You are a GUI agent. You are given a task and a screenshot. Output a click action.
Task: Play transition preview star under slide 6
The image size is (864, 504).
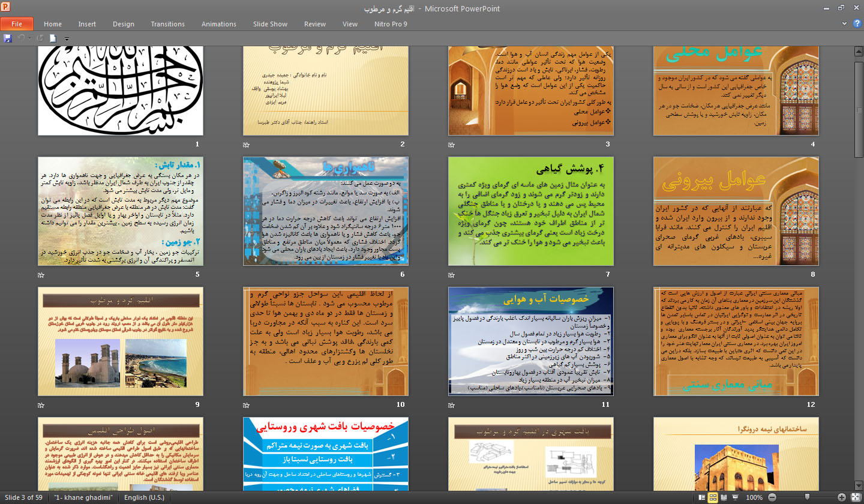[245, 275]
